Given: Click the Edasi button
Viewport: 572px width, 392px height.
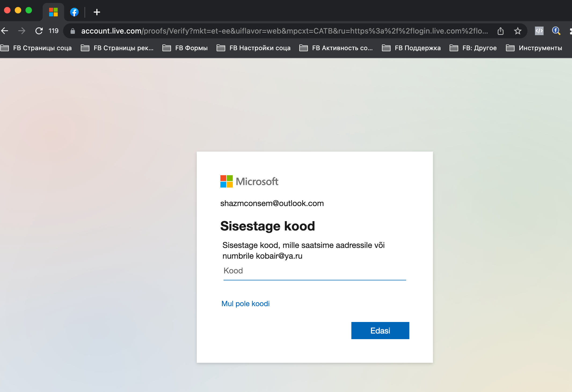Looking at the screenshot, I should click(380, 331).
